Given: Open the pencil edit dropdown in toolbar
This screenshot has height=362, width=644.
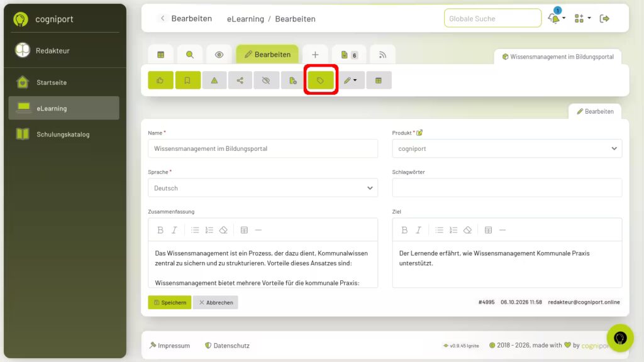Looking at the screenshot, I should click(x=350, y=80).
